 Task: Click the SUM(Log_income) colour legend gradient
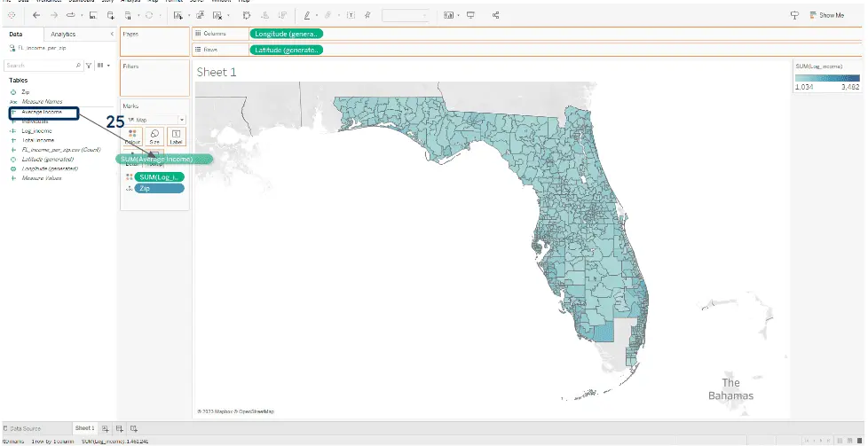[x=827, y=78]
